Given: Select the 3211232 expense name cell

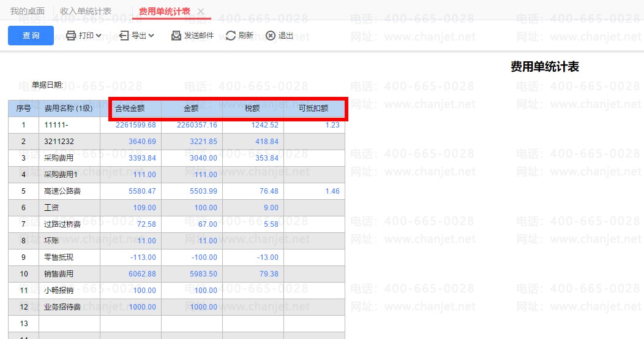Looking at the screenshot, I should click(x=69, y=142).
